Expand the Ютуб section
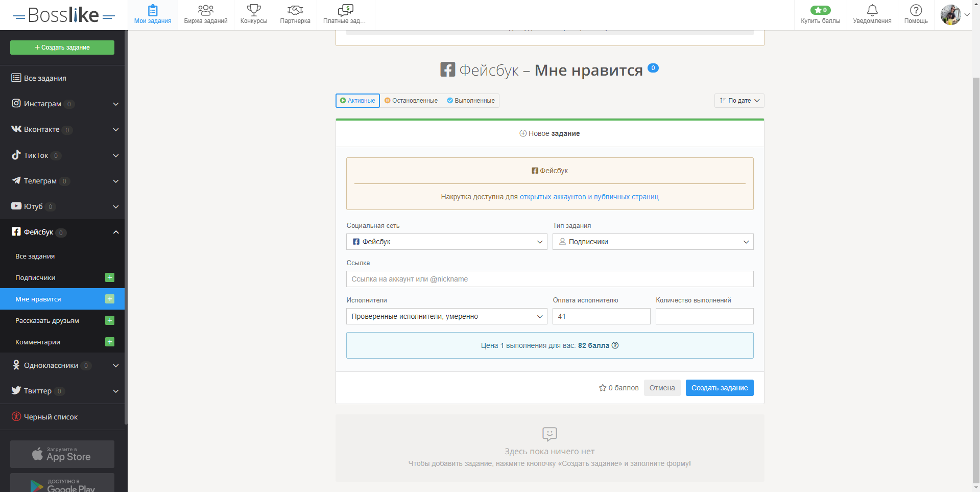The width and height of the screenshot is (980, 492). (x=116, y=206)
